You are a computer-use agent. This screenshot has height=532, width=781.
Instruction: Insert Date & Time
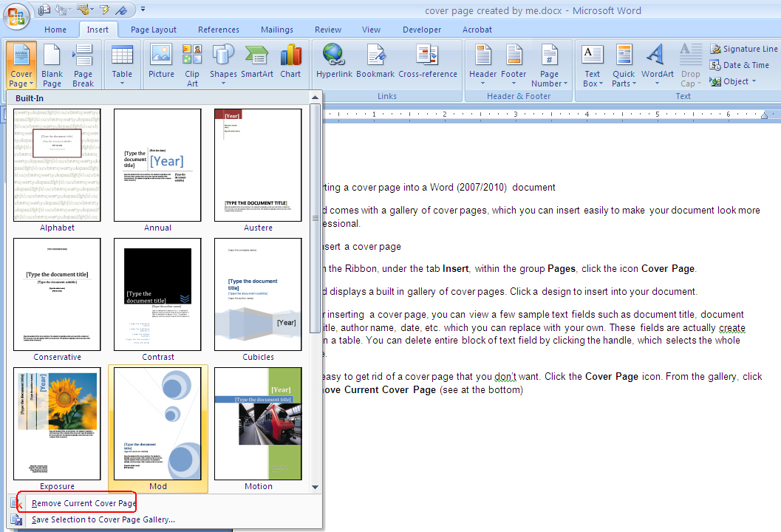click(740, 65)
